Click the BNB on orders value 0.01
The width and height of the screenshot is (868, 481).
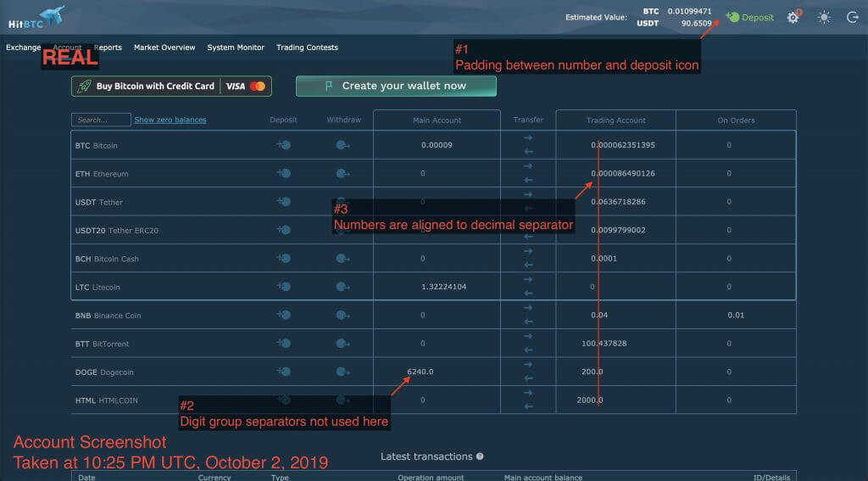pos(736,315)
